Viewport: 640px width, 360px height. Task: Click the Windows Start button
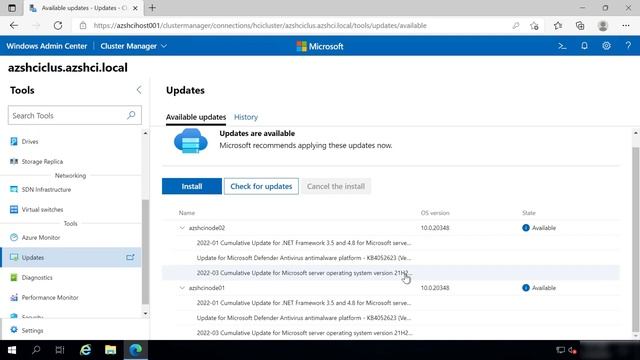12,350
